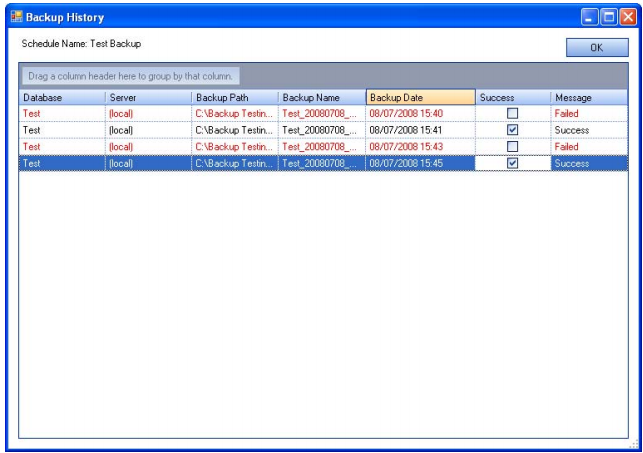Click Database cell Test in 15:43 row

coord(62,147)
